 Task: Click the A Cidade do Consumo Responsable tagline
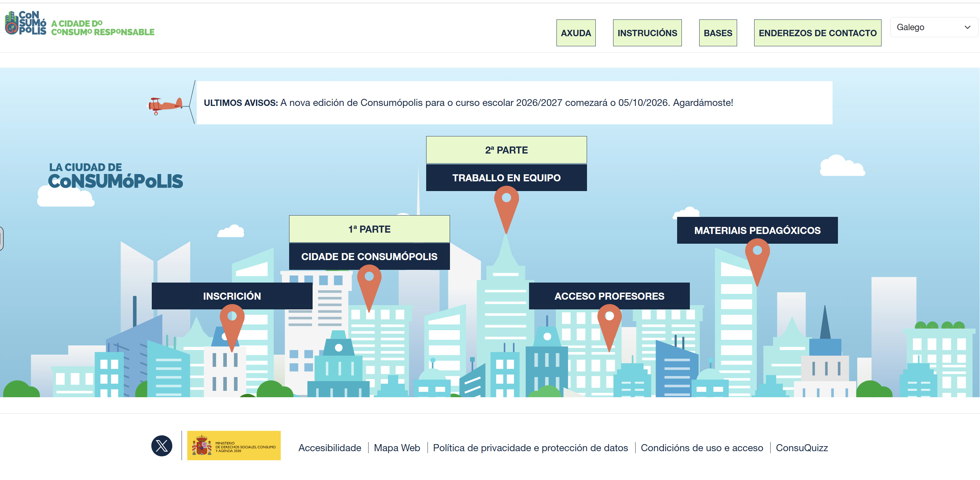click(103, 28)
